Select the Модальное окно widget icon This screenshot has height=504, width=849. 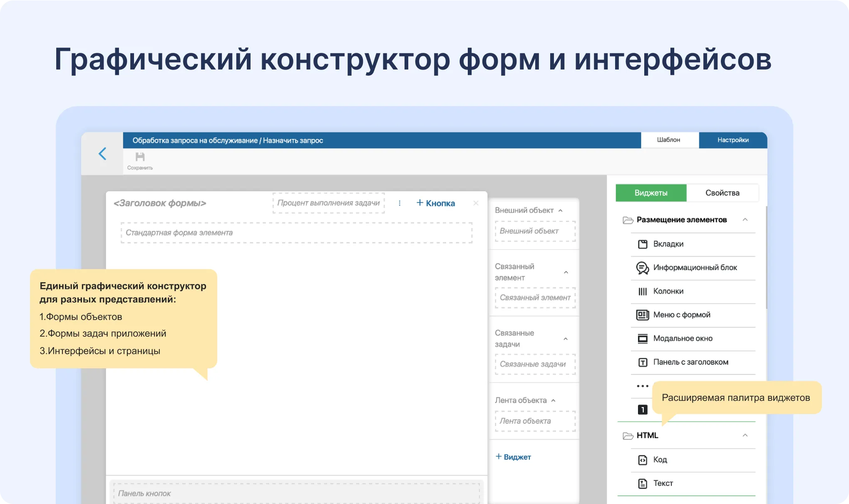[643, 338]
